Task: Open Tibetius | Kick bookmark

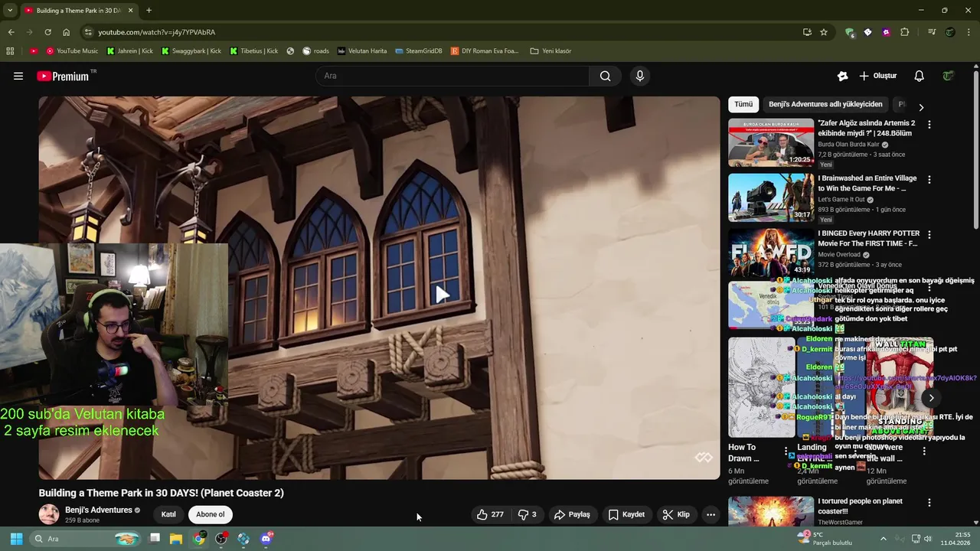Action: (x=253, y=51)
